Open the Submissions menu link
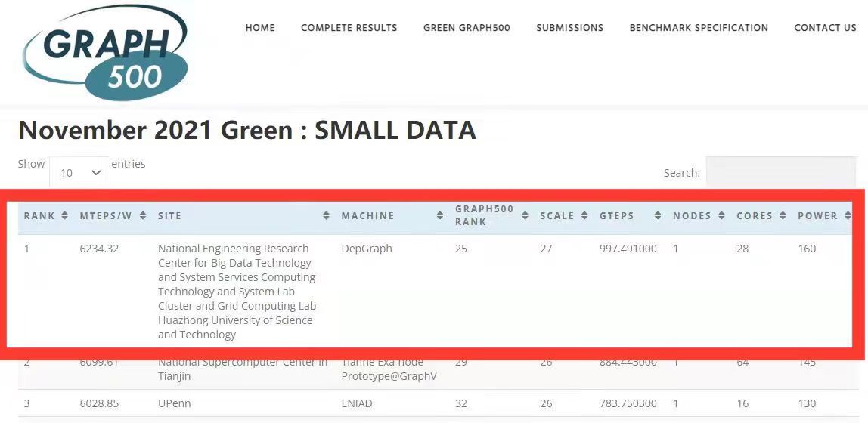The image size is (868, 423). coord(569,28)
